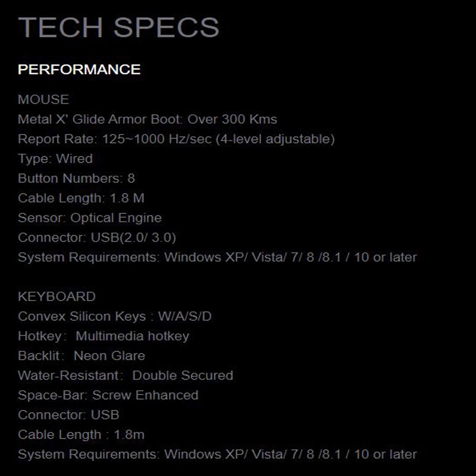Click the mouse System Requirements line

pyautogui.click(x=217, y=258)
